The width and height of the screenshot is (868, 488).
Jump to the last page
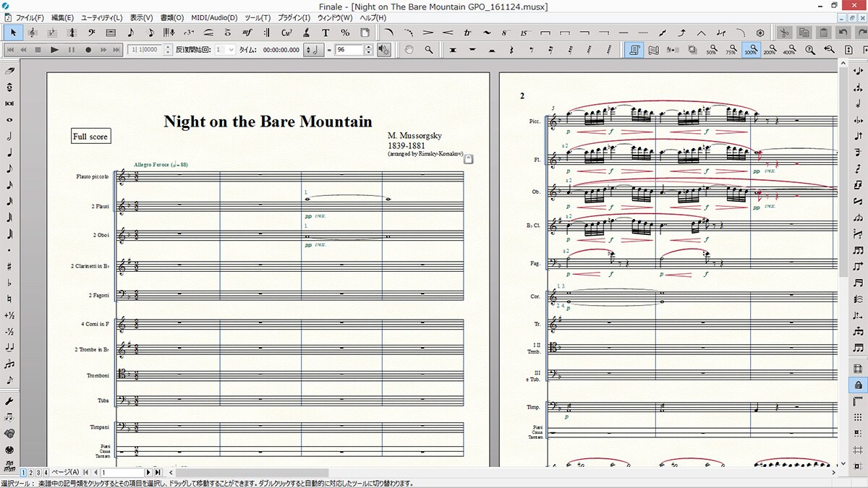coord(158,472)
